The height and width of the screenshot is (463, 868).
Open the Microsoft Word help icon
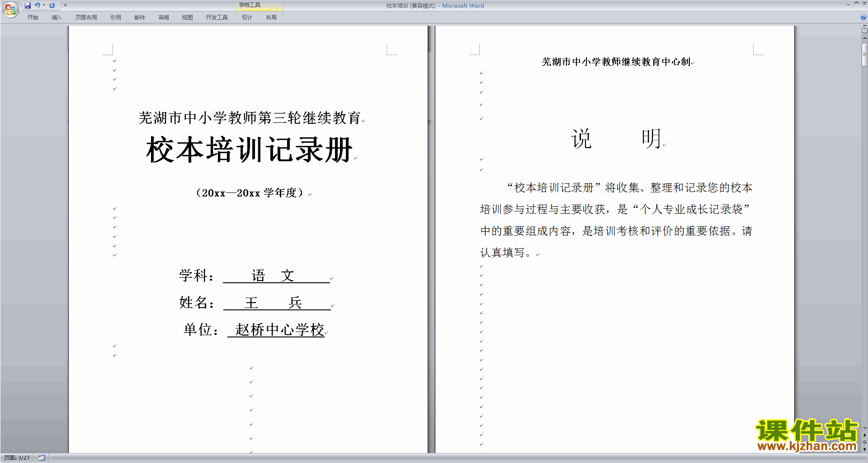pyautogui.click(x=863, y=17)
